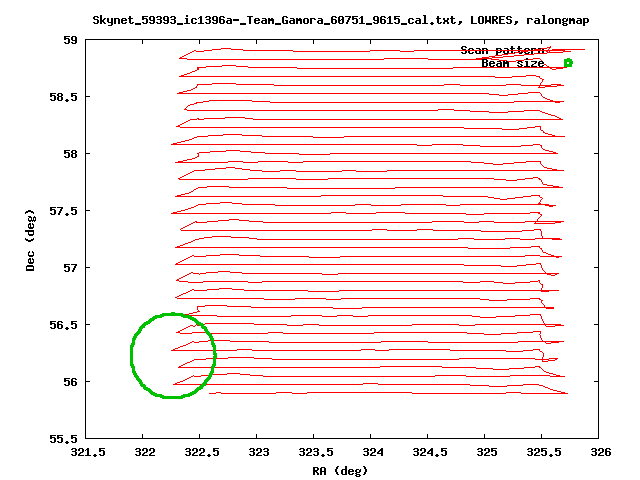Click the 'RA (deg)' axis label

point(340,471)
